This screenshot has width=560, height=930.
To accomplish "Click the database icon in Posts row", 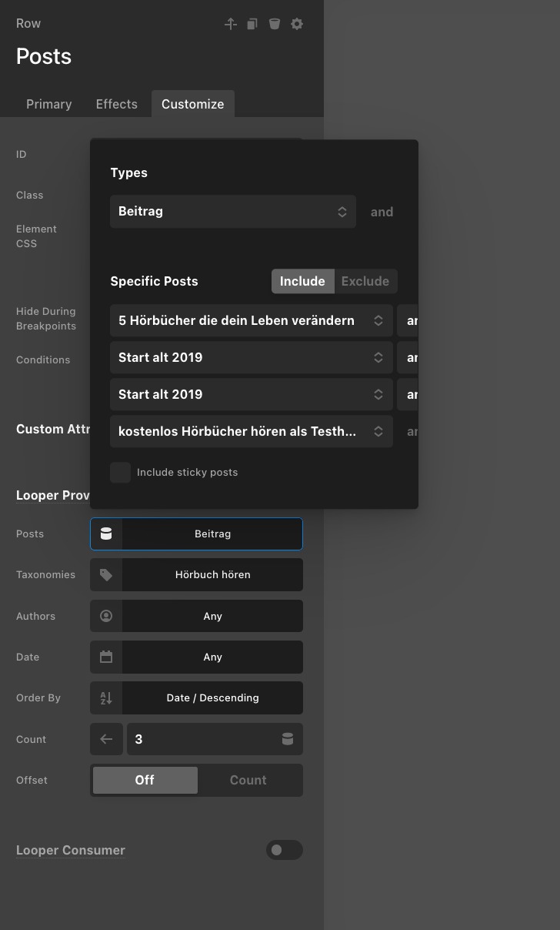I will (x=106, y=534).
